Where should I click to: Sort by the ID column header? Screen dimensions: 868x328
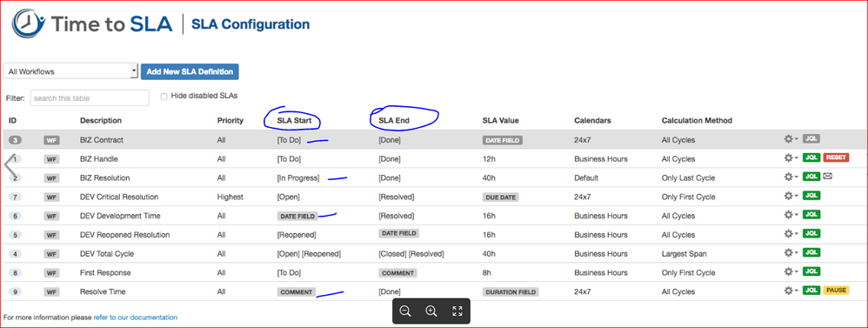[x=13, y=120]
